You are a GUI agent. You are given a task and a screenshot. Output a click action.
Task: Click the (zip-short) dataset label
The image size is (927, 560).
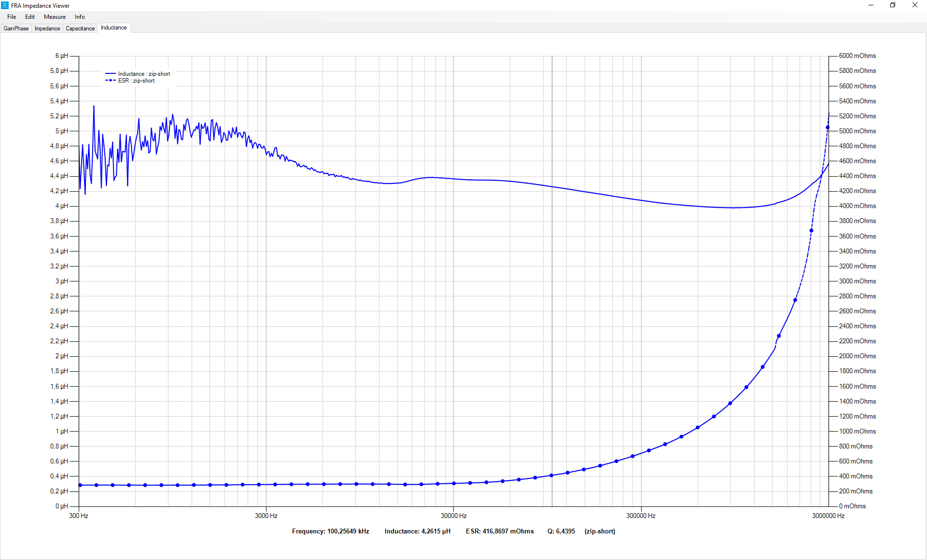click(x=600, y=531)
